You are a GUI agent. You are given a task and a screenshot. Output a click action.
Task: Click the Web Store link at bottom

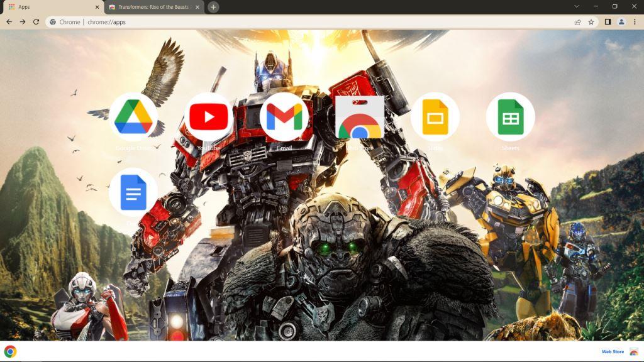pyautogui.click(x=613, y=352)
